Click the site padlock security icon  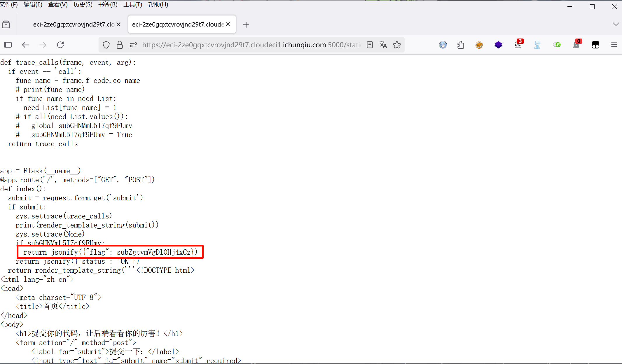tap(120, 45)
